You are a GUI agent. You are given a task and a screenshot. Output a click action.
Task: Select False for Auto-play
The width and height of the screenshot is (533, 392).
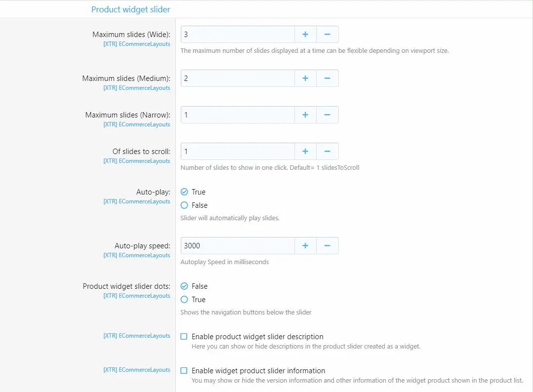184,205
